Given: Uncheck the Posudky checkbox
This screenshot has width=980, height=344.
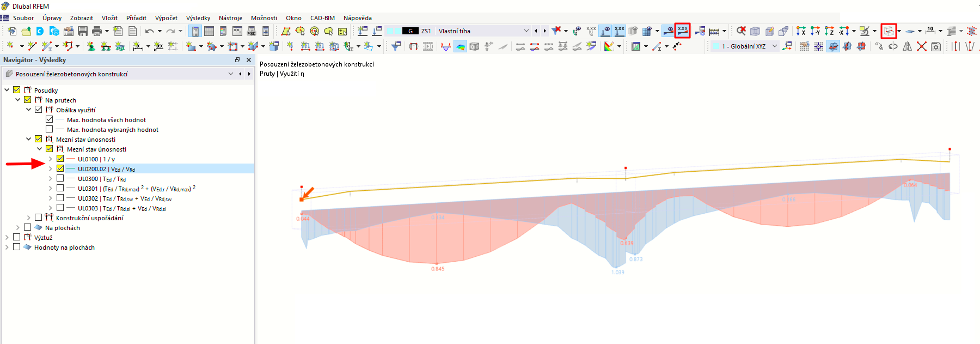Looking at the screenshot, I should point(17,90).
